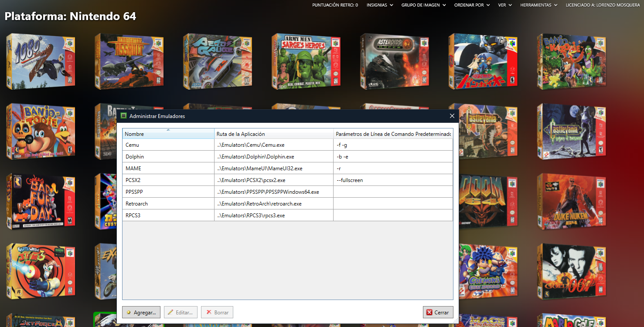644x327 pixels.
Task: Select Castlevania Legacy of Darkness box art
Action: tap(572, 131)
